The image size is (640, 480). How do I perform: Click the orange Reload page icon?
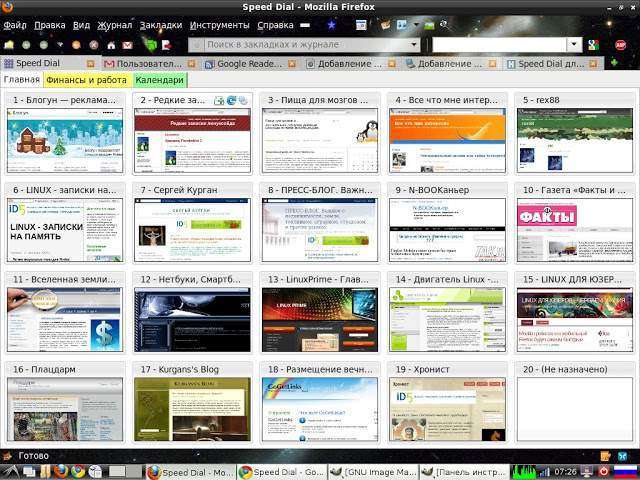click(x=76, y=44)
